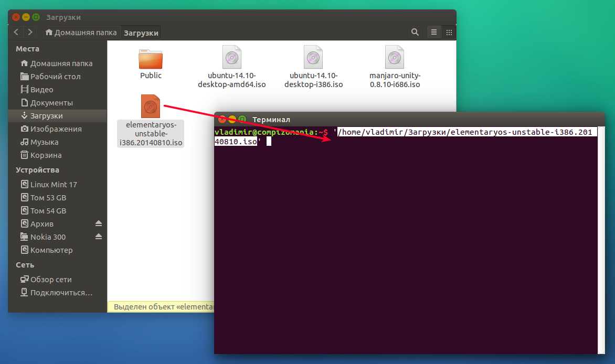Open Загрузки in the sidebar
The width and height of the screenshot is (615, 364).
click(57, 116)
